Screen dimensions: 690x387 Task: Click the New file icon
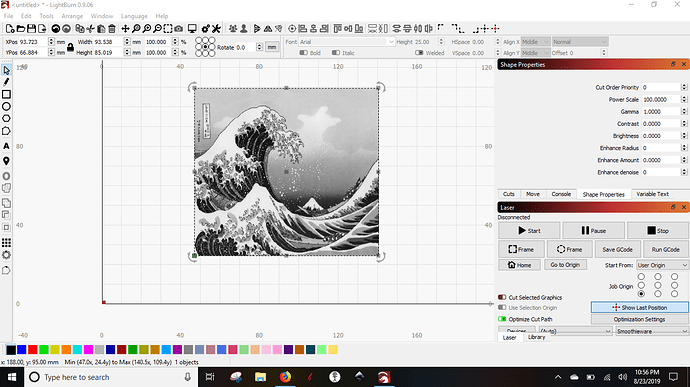click(x=10, y=29)
